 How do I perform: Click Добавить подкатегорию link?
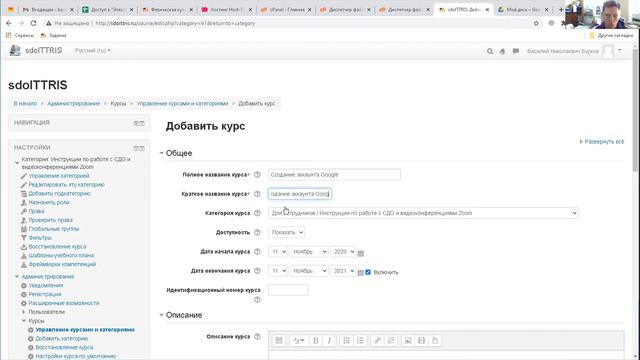coord(60,193)
